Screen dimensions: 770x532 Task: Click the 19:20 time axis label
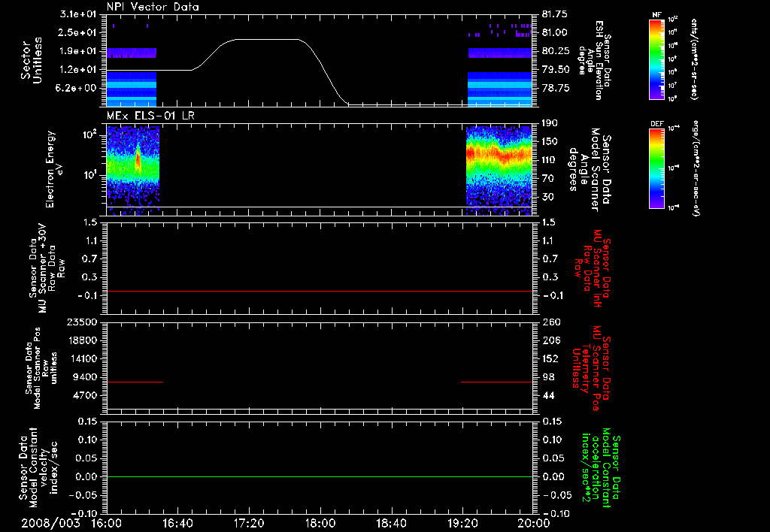click(x=462, y=523)
